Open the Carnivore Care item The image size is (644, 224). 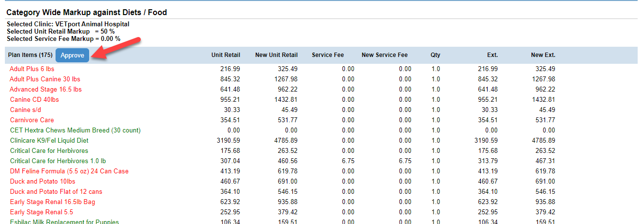(32, 120)
